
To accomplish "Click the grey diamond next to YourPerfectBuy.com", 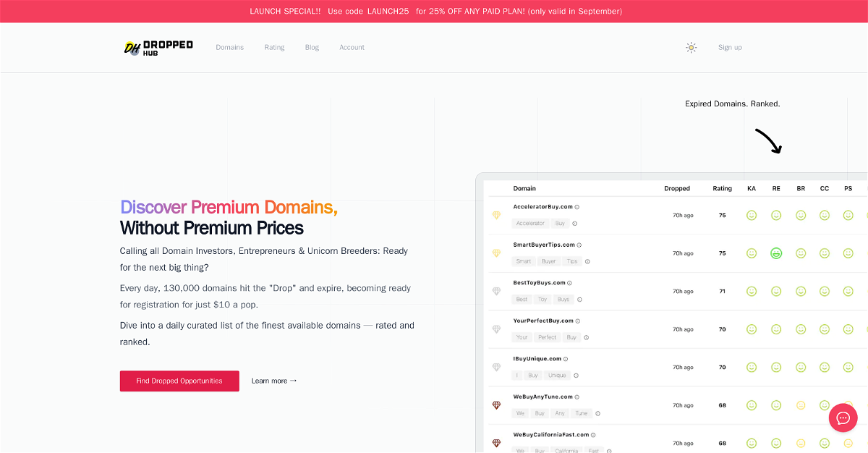I will coord(496,329).
